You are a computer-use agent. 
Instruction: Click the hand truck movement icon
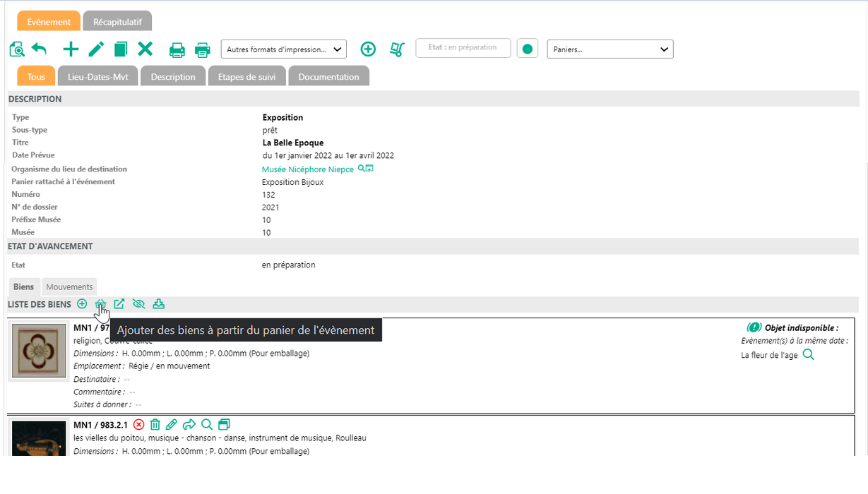click(x=397, y=49)
